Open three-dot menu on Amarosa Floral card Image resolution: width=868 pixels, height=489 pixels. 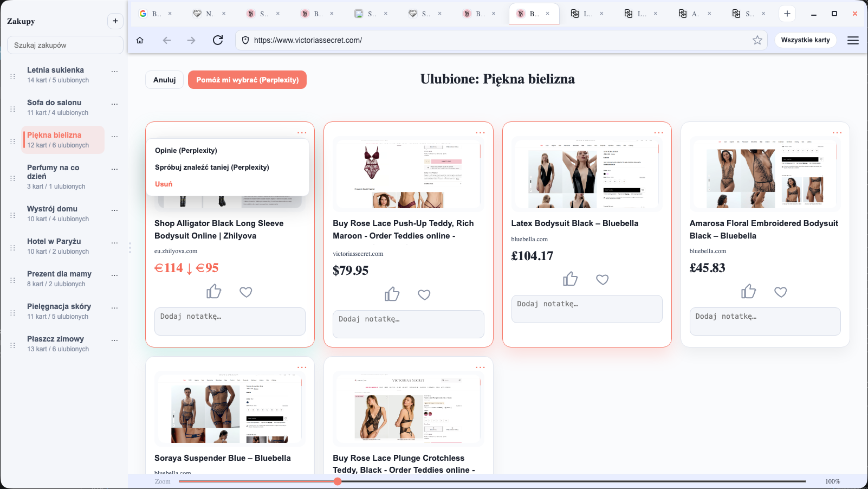(837, 133)
